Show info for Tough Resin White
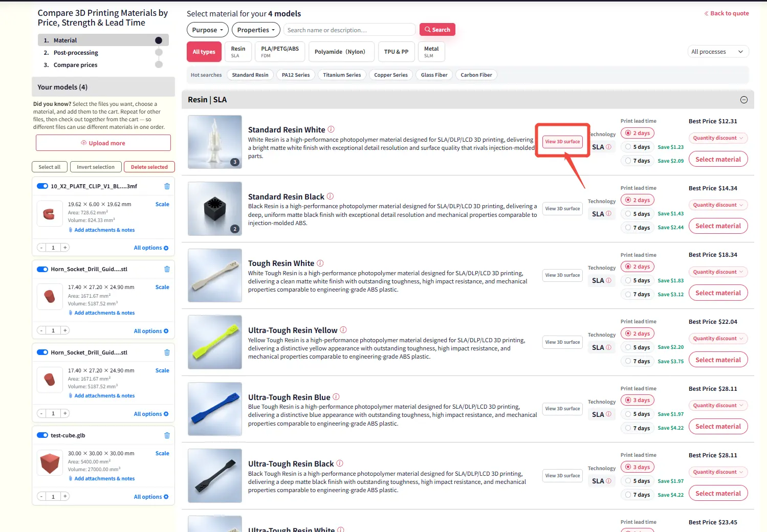767x532 pixels. 320,263
